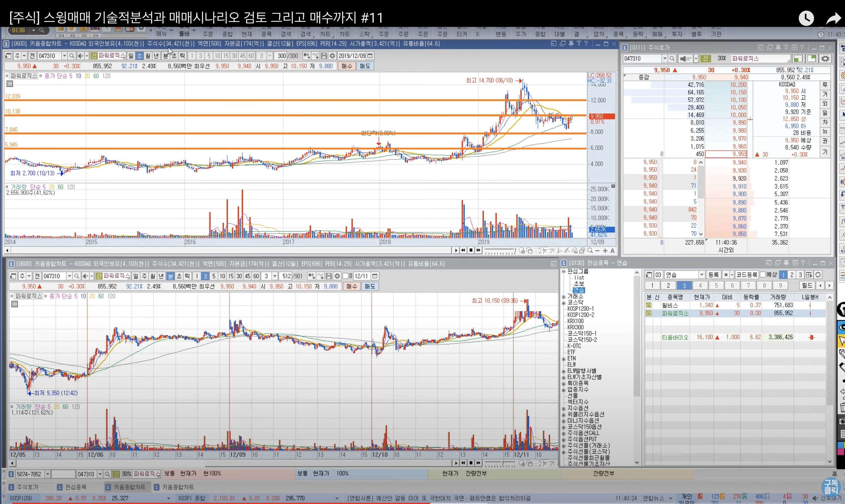
Task: Click the stop playback button under top chart
Action: pos(471,250)
